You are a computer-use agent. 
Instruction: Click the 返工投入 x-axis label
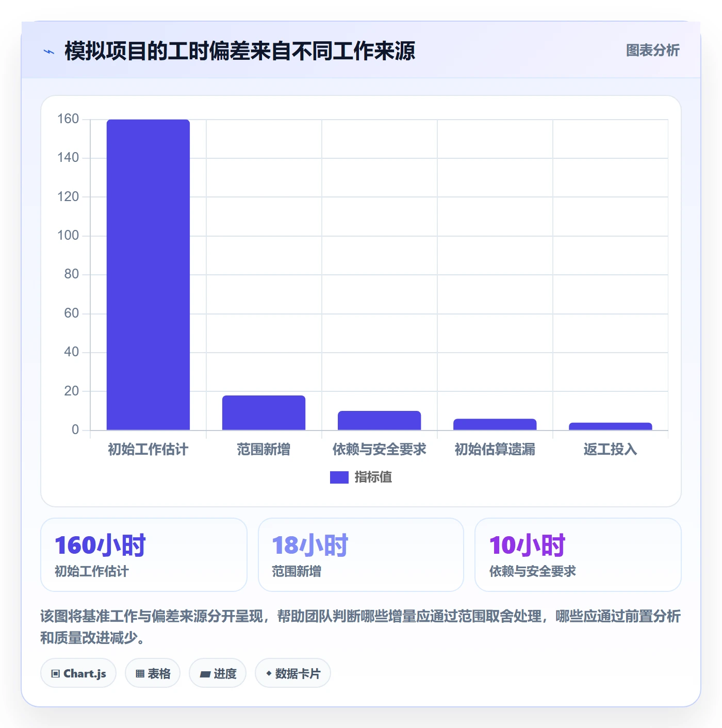pyautogui.click(x=610, y=450)
